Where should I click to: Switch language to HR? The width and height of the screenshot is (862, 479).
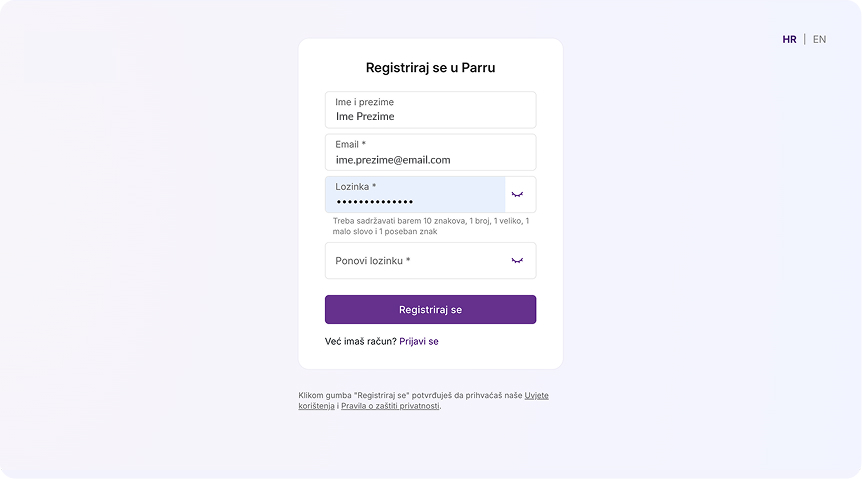click(789, 40)
